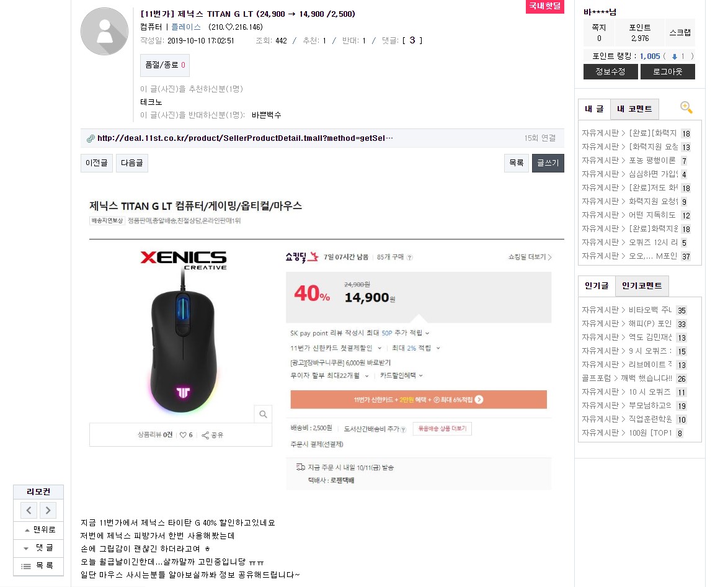Viewport: 728px width, 587px height.
Task: Expand 무이자 할부 최대22개월 dropdown
Action: click(x=366, y=376)
